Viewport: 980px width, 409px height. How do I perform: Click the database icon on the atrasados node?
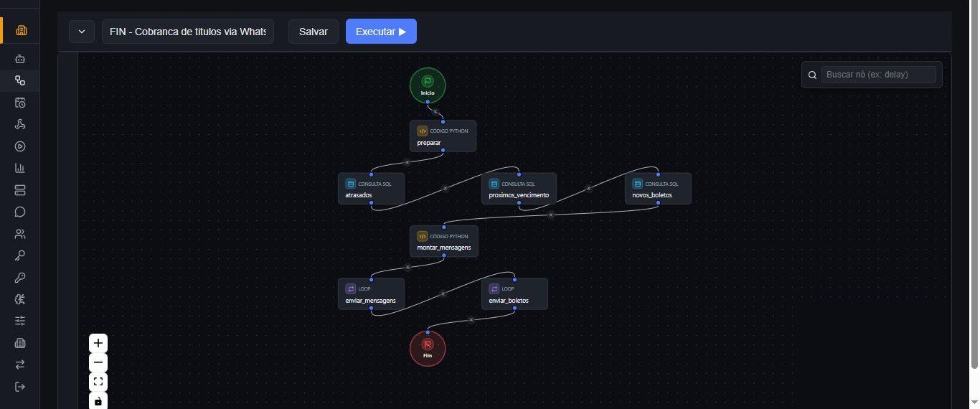click(351, 184)
